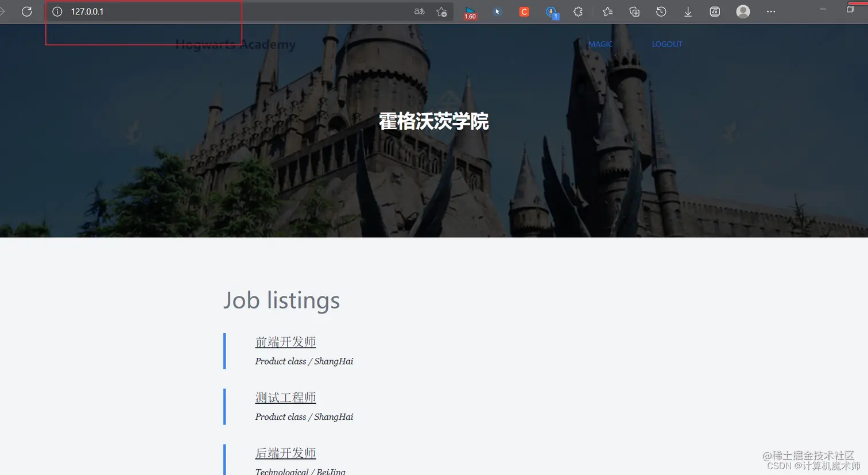The image size is (868, 475).
Task: View site information in the address bar
Action: pos(57,11)
